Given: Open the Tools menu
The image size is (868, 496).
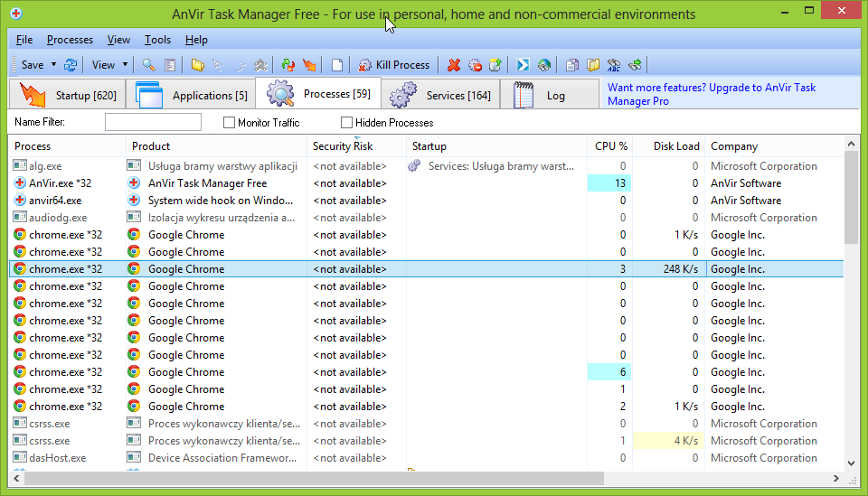Looking at the screenshot, I should click(157, 40).
